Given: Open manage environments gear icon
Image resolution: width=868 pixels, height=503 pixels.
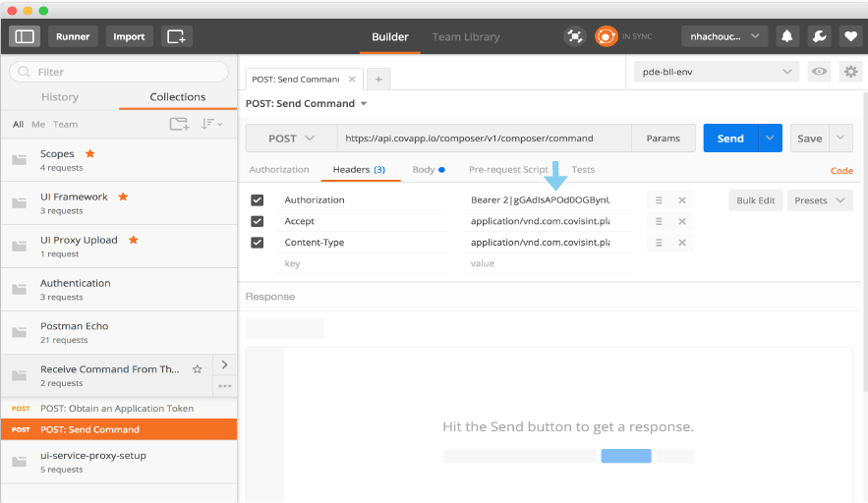Looking at the screenshot, I should click(849, 72).
